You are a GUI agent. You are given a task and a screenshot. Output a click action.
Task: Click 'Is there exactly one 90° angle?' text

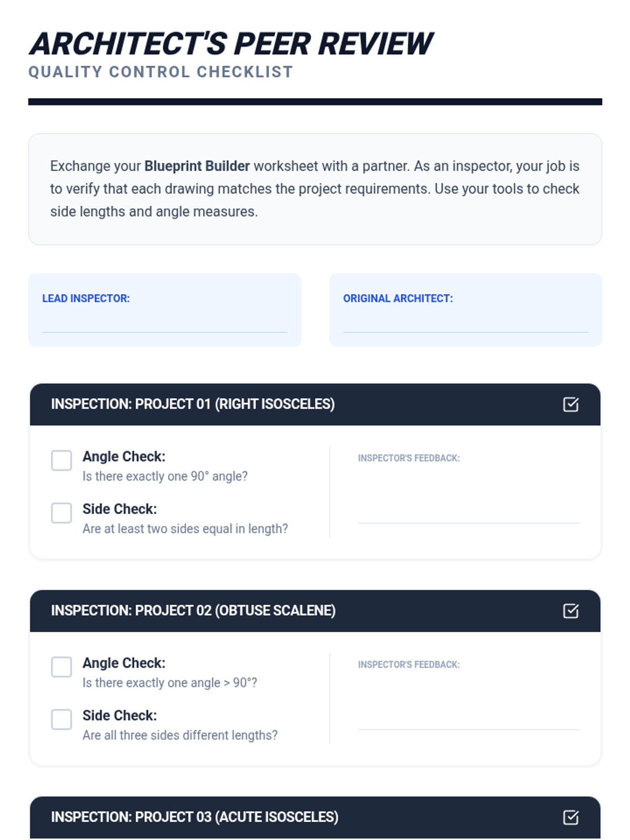(165, 476)
